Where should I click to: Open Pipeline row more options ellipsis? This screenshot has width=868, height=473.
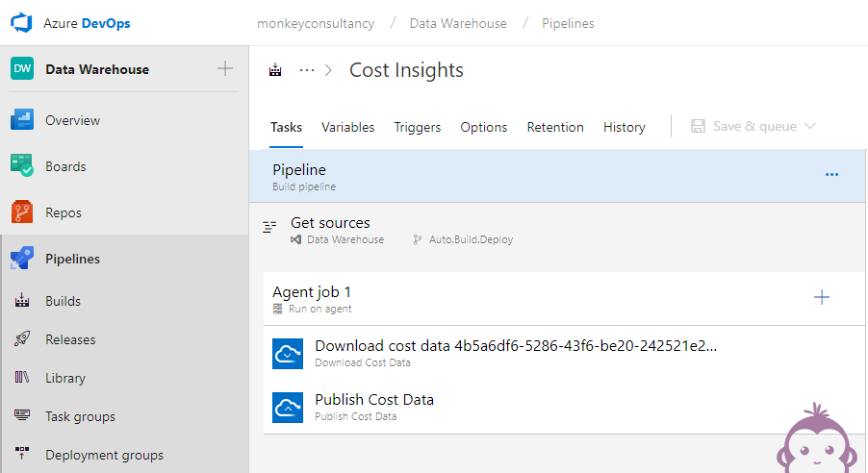point(831,174)
